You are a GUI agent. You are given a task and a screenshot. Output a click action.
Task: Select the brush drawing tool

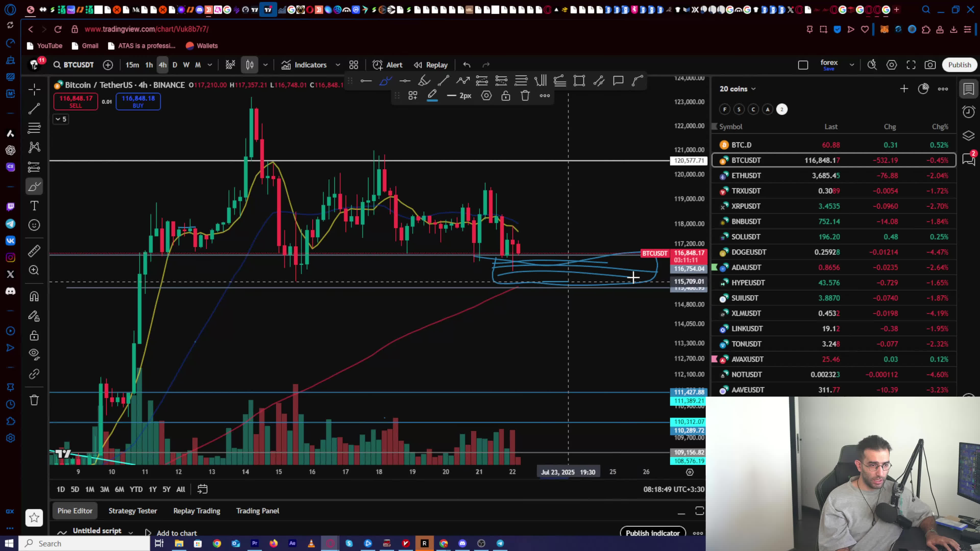(34, 187)
